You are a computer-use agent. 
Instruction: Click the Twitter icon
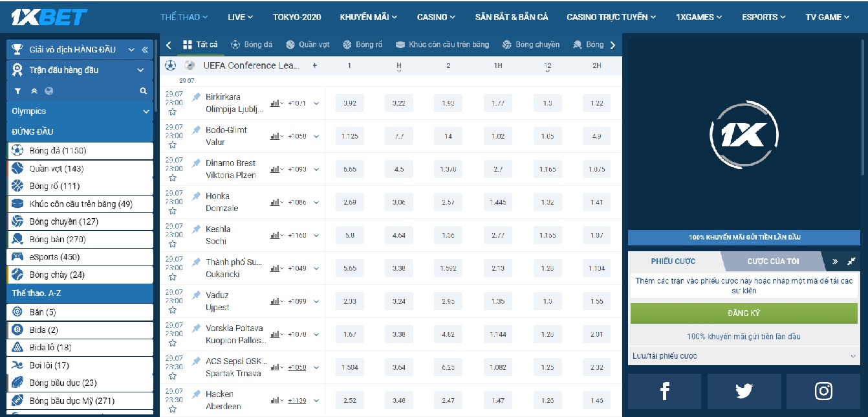pyautogui.click(x=744, y=390)
